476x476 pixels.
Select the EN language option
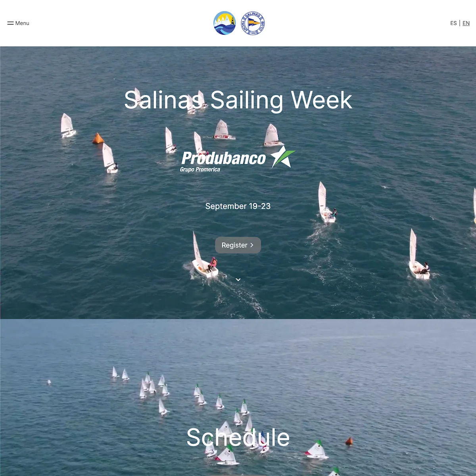coord(466,23)
